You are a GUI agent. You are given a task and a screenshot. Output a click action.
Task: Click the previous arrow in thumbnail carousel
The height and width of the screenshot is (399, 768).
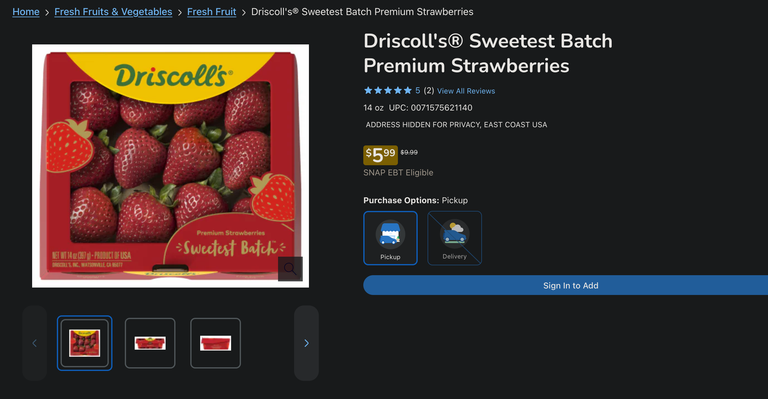(34, 343)
